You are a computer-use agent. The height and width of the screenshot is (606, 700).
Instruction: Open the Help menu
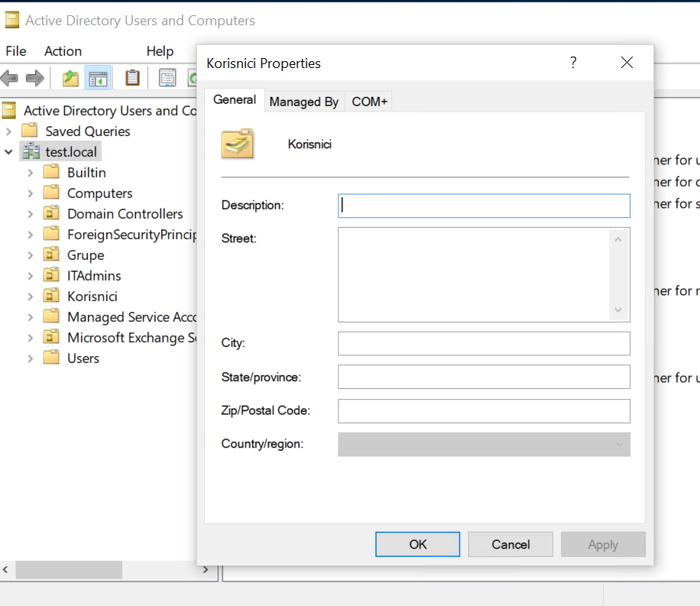pyautogui.click(x=160, y=51)
